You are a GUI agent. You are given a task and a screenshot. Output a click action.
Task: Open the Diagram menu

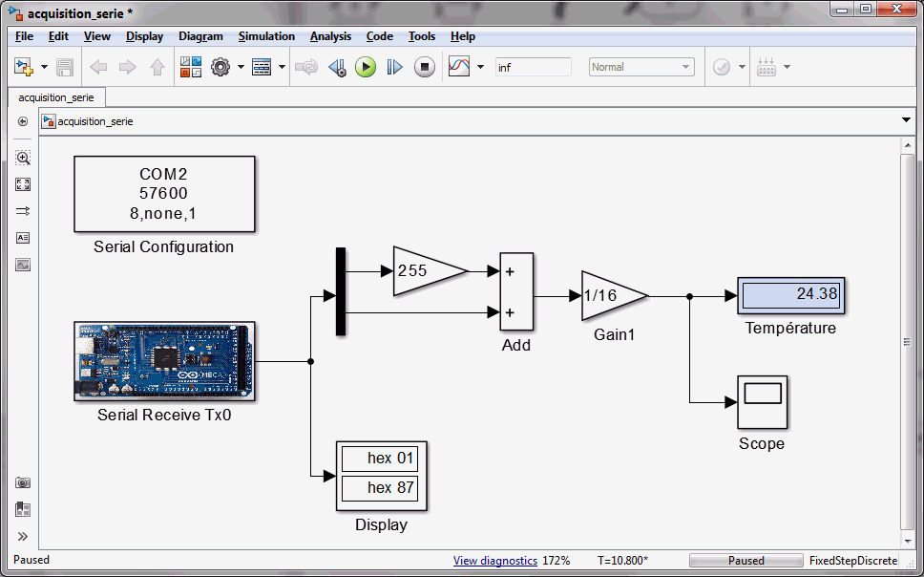(201, 36)
